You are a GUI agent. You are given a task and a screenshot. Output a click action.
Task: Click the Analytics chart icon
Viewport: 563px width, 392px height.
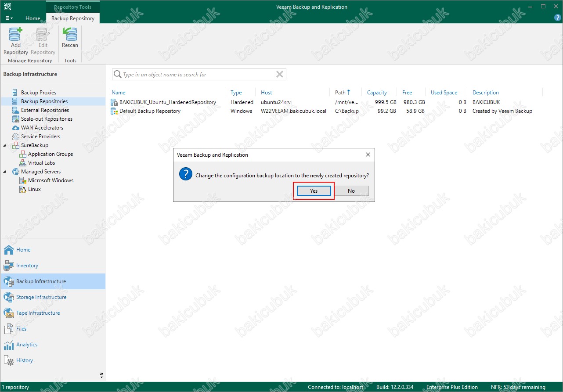point(9,345)
